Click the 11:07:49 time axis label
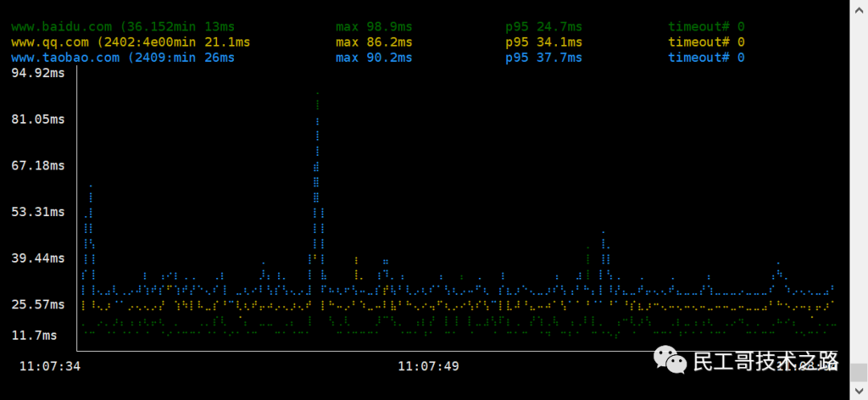The height and width of the screenshot is (400, 868). click(x=428, y=366)
